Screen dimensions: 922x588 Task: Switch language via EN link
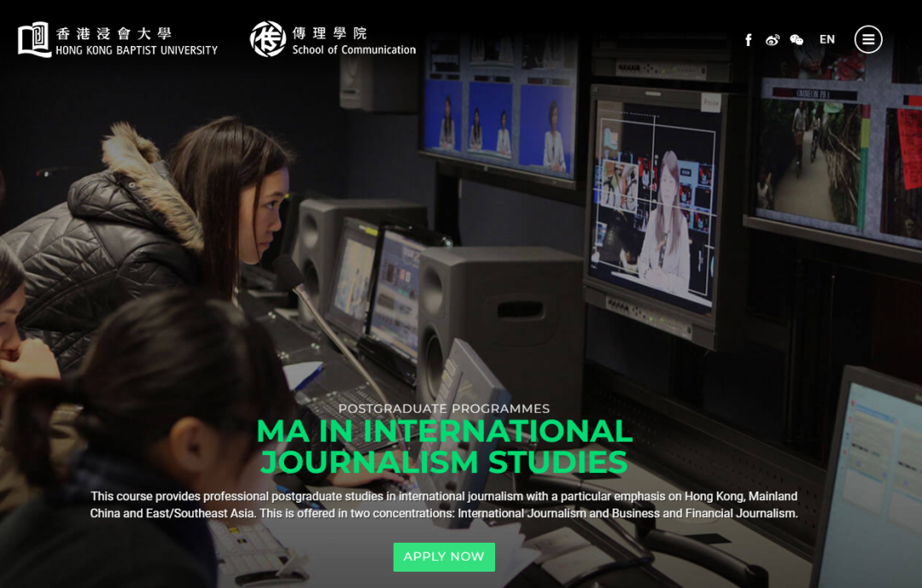[x=826, y=39]
